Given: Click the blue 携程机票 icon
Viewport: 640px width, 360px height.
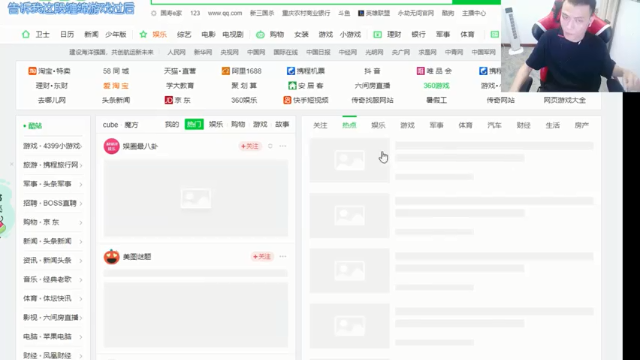Looking at the screenshot, I should [x=291, y=71].
